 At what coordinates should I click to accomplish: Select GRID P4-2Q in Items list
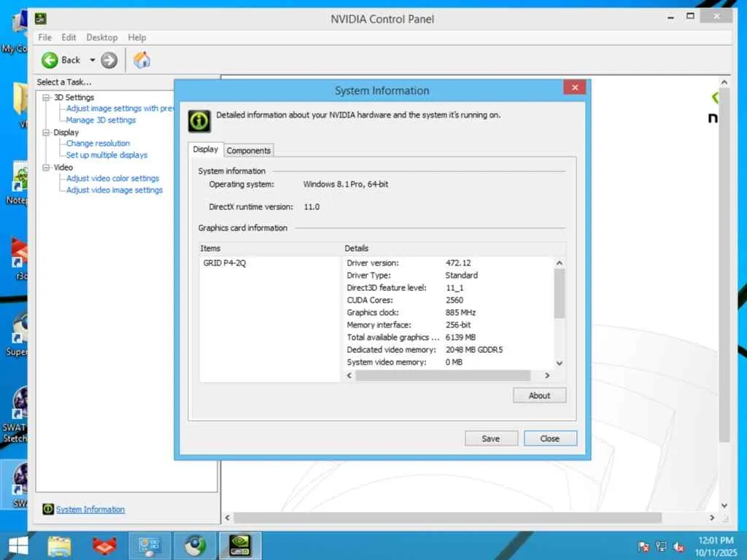[225, 262]
